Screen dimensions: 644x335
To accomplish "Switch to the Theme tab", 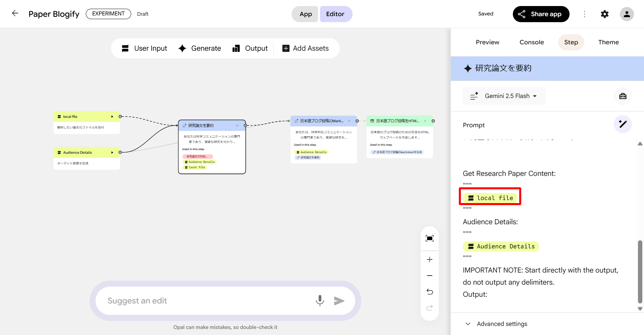I will (x=608, y=42).
